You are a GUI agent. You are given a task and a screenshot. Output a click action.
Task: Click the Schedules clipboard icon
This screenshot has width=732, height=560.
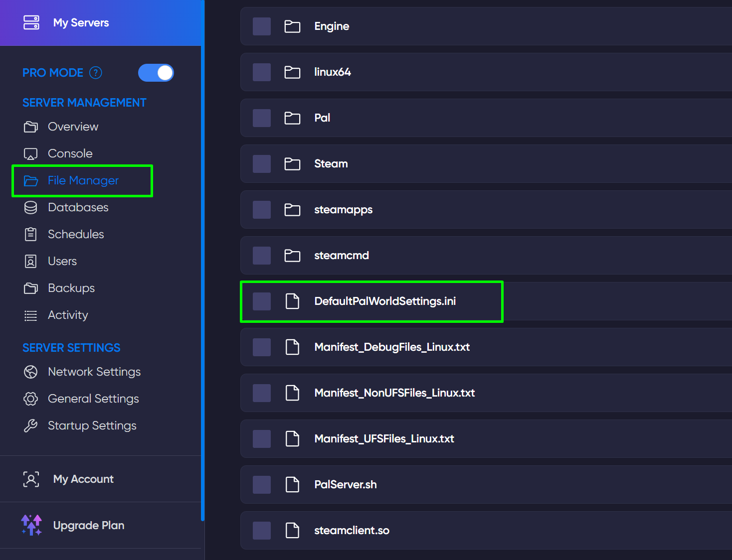(x=30, y=234)
